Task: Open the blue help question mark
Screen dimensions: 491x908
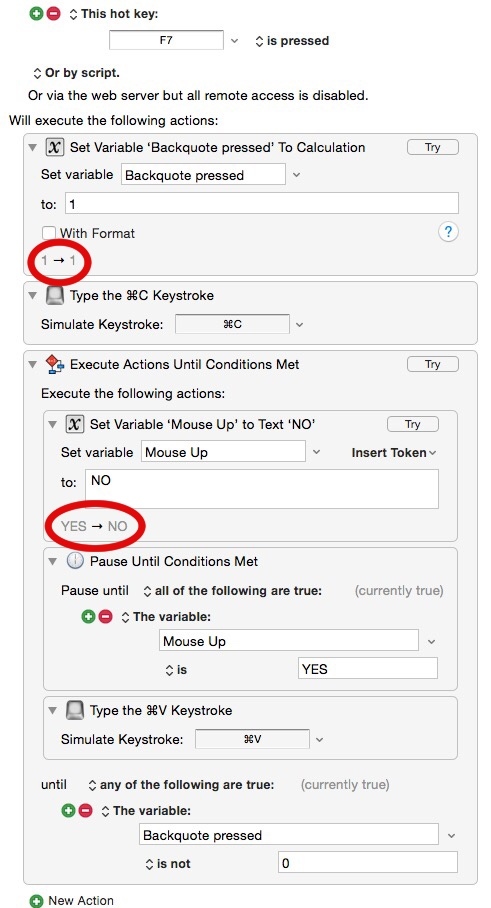Action: (448, 232)
